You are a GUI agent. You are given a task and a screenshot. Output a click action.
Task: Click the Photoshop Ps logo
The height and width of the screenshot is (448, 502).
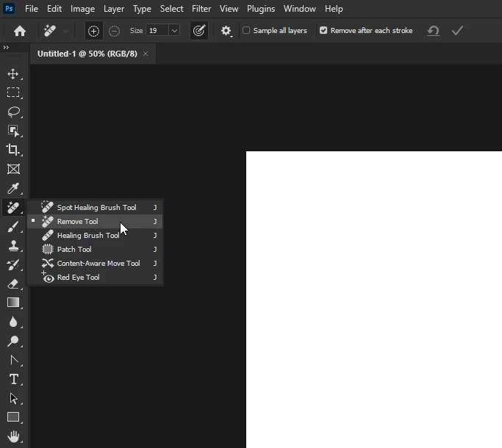pyautogui.click(x=9, y=8)
